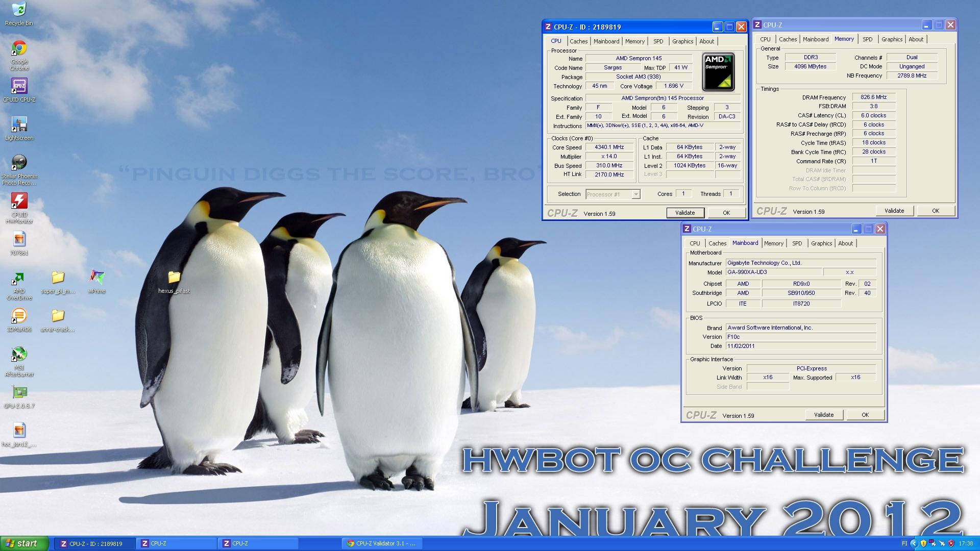Select Caches tab in Mainboard window
Image resolution: width=980 pixels, height=551 pixels.
[x=717, y=243]
